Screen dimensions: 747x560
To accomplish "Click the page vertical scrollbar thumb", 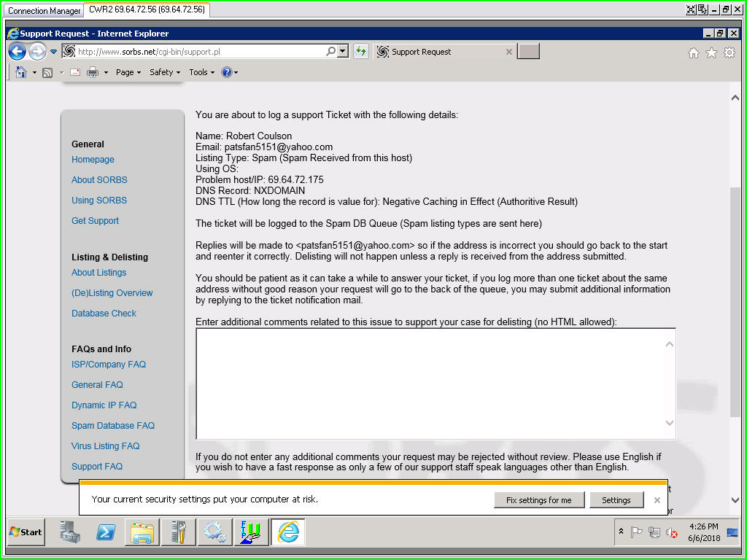I will (x=735, y=302).
